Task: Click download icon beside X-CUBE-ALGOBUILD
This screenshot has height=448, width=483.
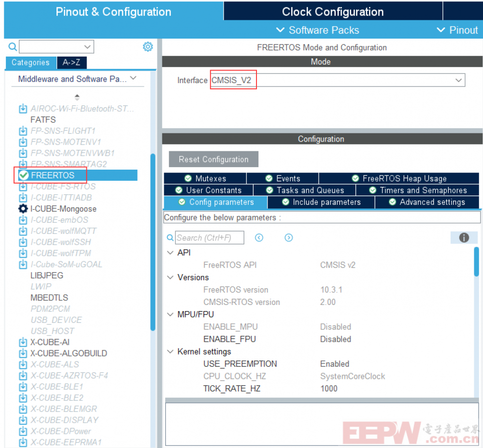Action: 23,353
